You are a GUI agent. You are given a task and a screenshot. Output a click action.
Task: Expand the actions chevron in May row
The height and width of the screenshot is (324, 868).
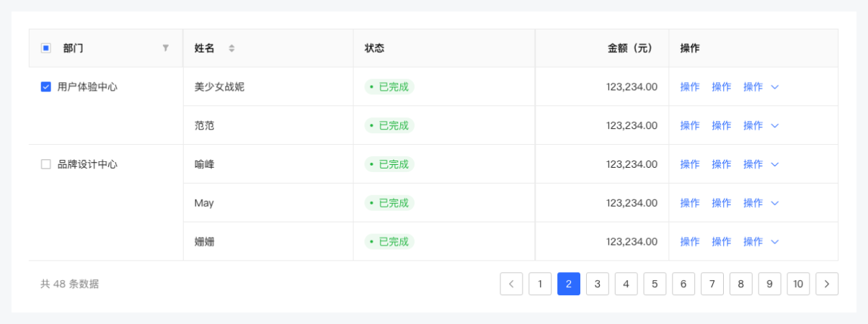pyautogui.click(x=775, y=203)
